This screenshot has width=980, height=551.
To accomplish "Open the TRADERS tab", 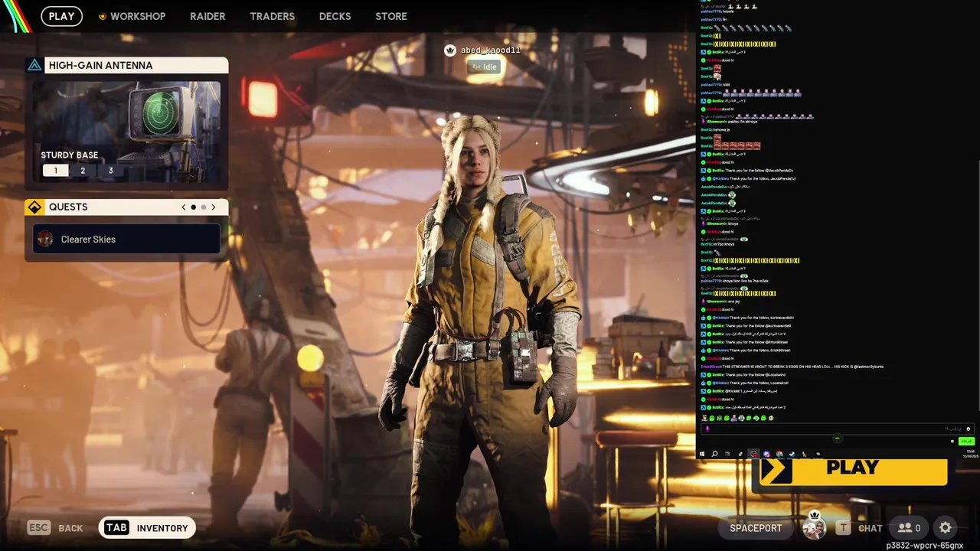I will click(272, 16).
